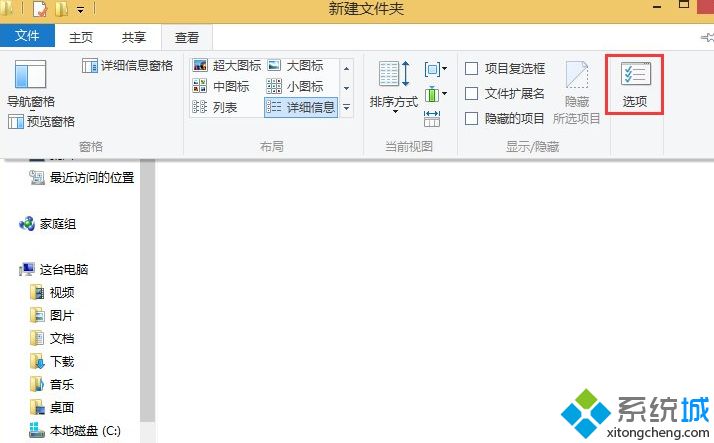The width and height of the screenshot is (714, 443).
Task: Open 本地磁盘 (C:) drive
Action: click(75, 431)
